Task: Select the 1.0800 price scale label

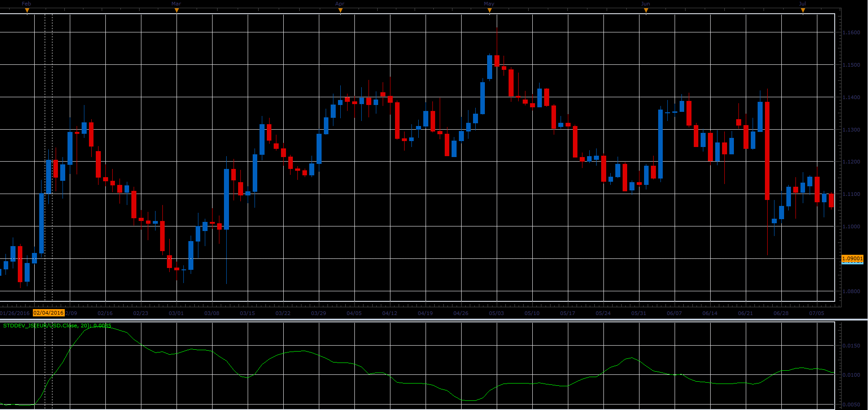Action: tap(851, 291)
